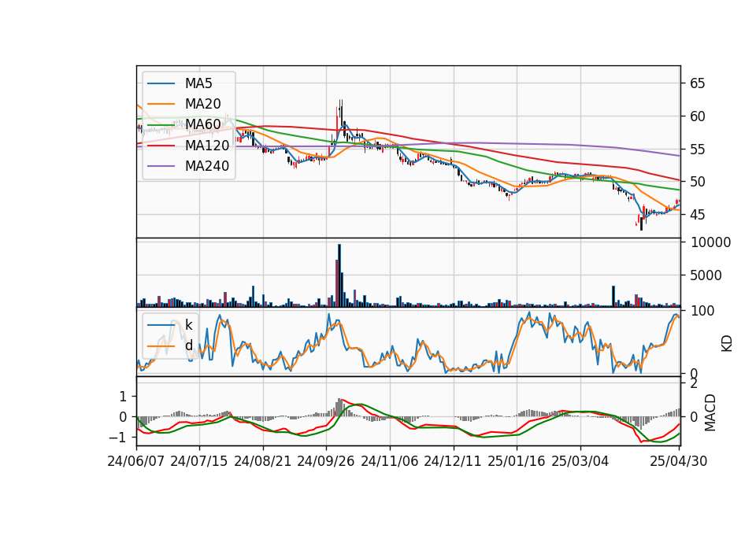Click the 25/04/30 date label
Image resolution: width=756 pixels, height=543 pixels.
679,461
